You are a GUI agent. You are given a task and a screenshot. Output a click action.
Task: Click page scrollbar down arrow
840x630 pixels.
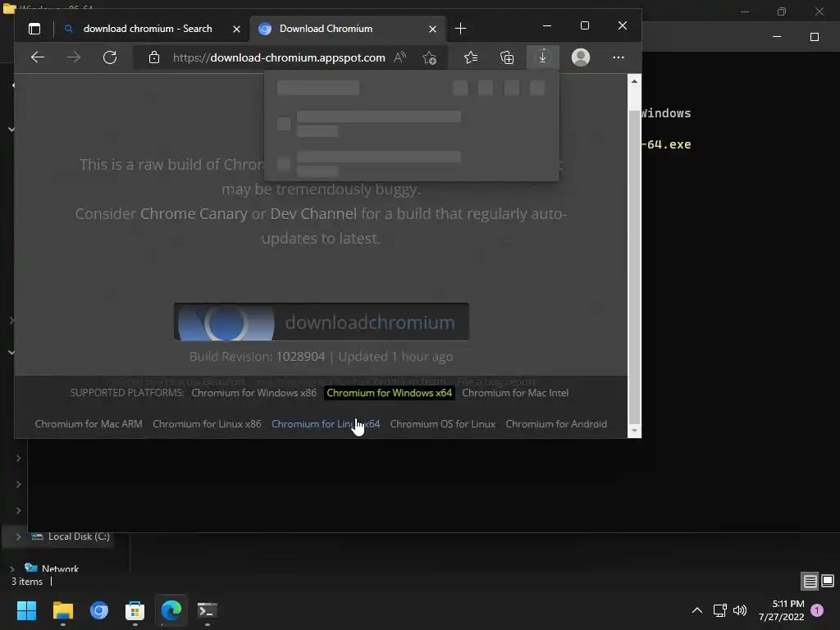pos(634,431)
